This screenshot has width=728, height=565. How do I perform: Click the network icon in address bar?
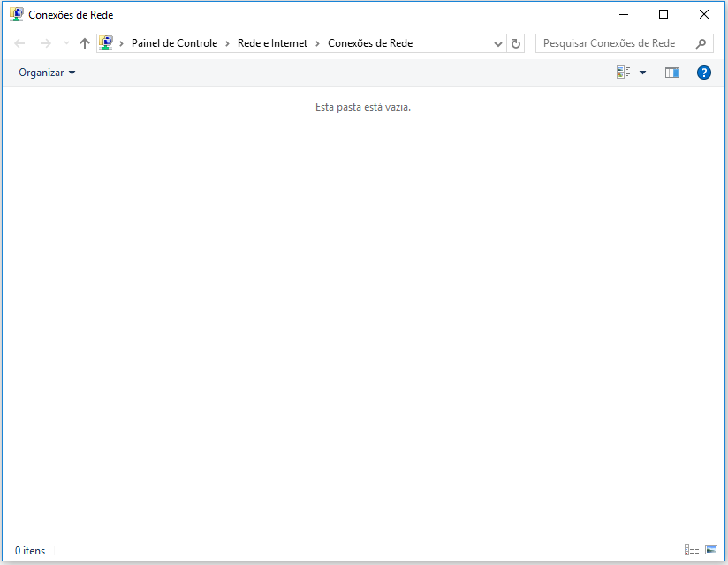[106, 42]
